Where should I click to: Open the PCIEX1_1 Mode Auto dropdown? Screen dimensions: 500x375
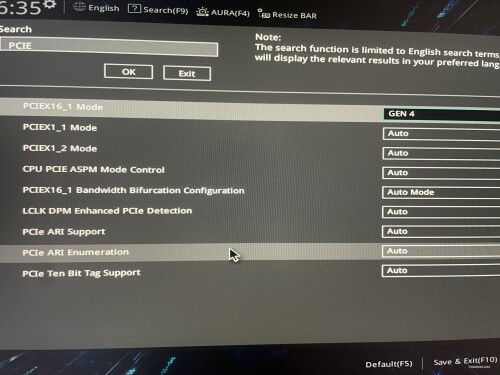pos(441,134)
